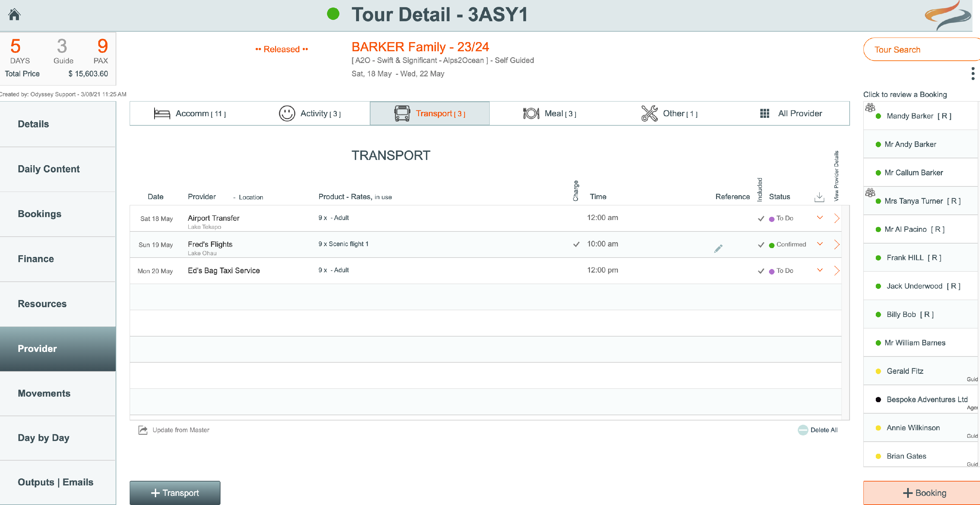Click Confirmed green status dot
The height and width of the screenshot is (505, 980).
coord(772,245)
